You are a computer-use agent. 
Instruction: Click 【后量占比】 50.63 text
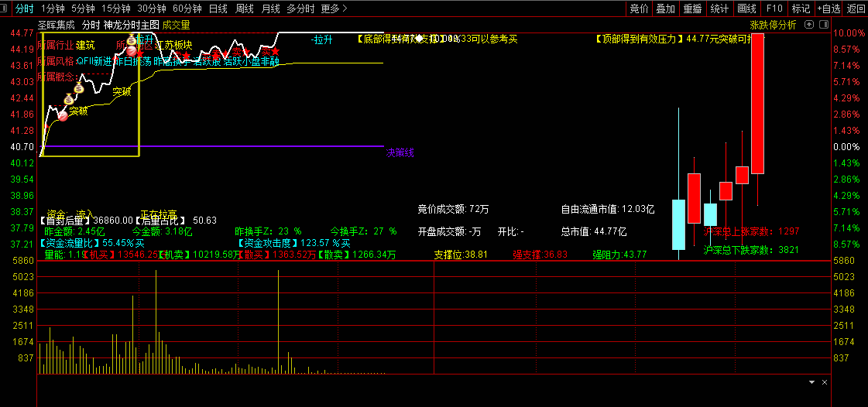[175, 220]
